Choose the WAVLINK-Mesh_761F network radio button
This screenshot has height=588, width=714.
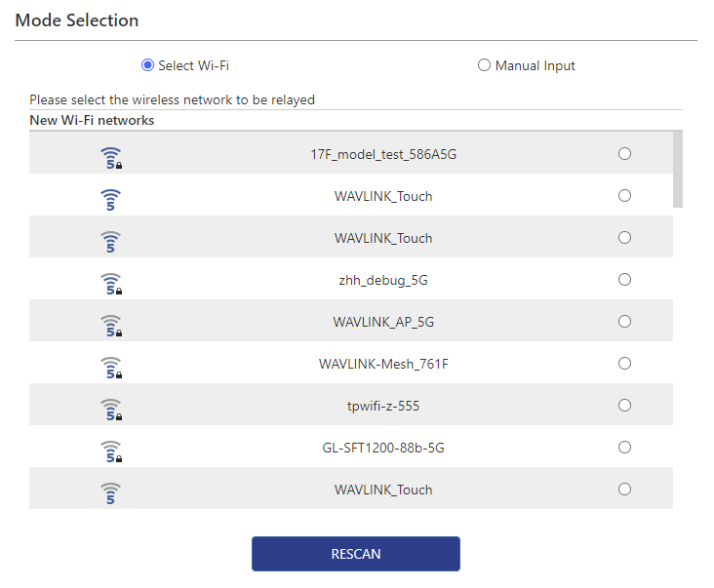625,364
